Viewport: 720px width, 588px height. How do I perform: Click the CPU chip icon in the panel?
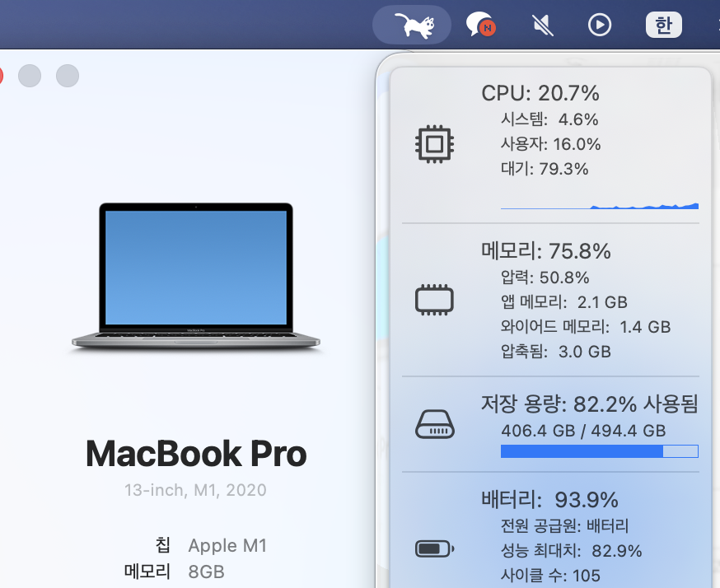pos(434,145)
